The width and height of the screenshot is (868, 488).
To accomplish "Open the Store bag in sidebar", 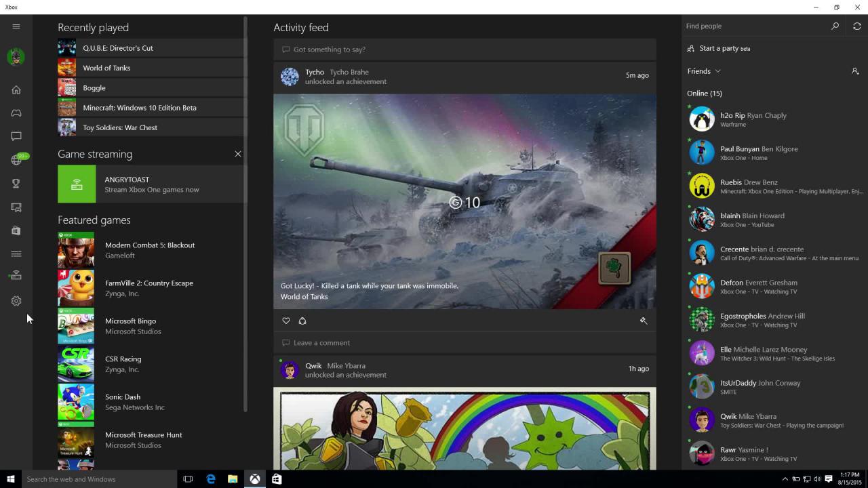I will click(16, 230).
